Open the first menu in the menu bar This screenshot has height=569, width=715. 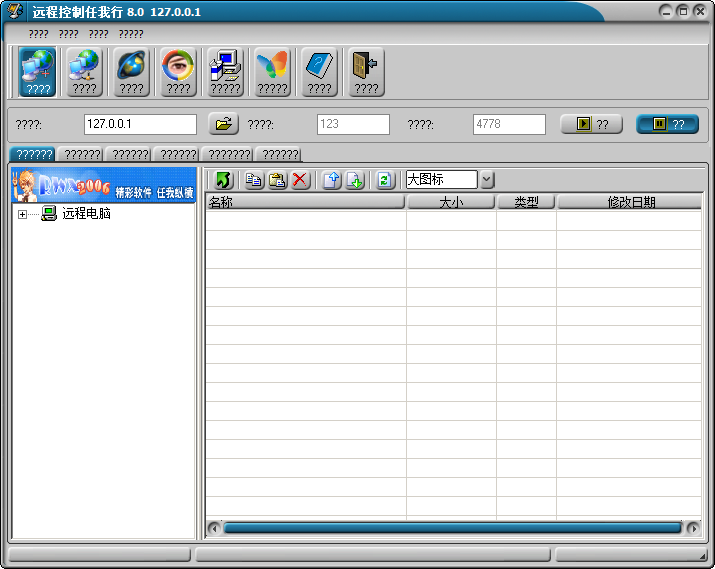click(38, 34)
